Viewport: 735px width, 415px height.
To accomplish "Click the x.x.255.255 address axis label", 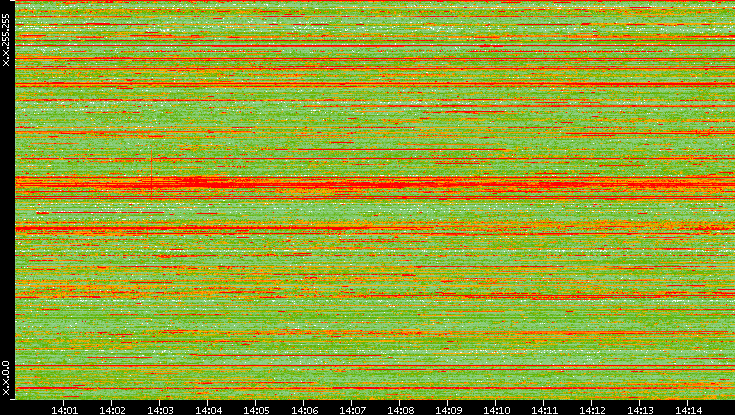I will tap(6, 40).
